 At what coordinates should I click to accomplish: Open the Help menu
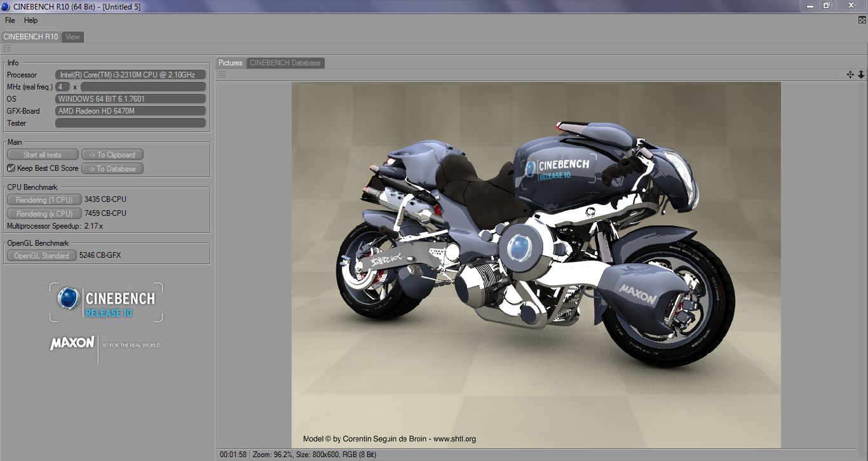[31, 20]
